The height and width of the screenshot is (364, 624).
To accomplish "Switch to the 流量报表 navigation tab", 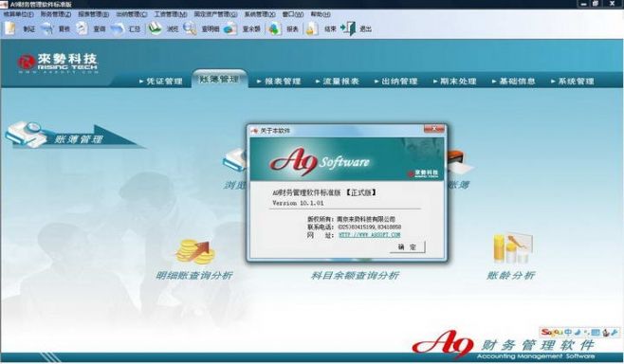I will pos(338,82).
